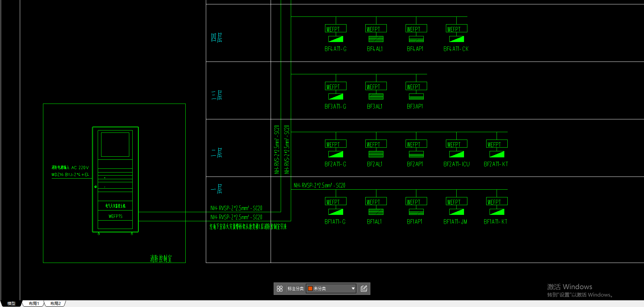This screenshot has width=644, height=307.
Task: Click the WEFPT box above BF3AL1
Action: coord(376,86)
